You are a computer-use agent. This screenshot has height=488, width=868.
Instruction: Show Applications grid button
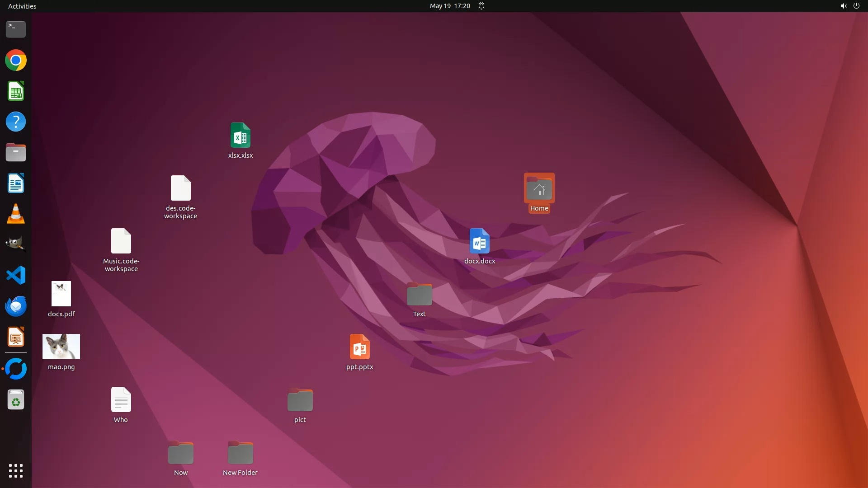[x=16, y=471]
